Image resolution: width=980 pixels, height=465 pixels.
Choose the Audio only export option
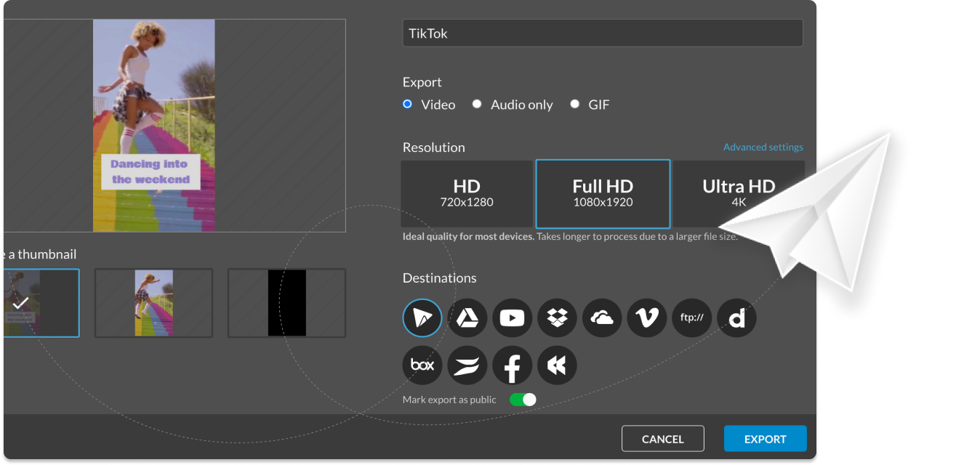(477, 104)
